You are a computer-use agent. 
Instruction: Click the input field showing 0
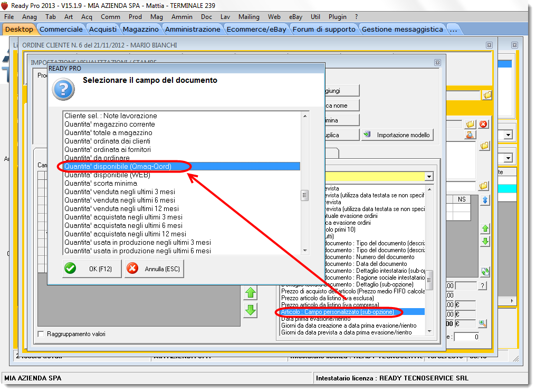[x=466, y=337]
